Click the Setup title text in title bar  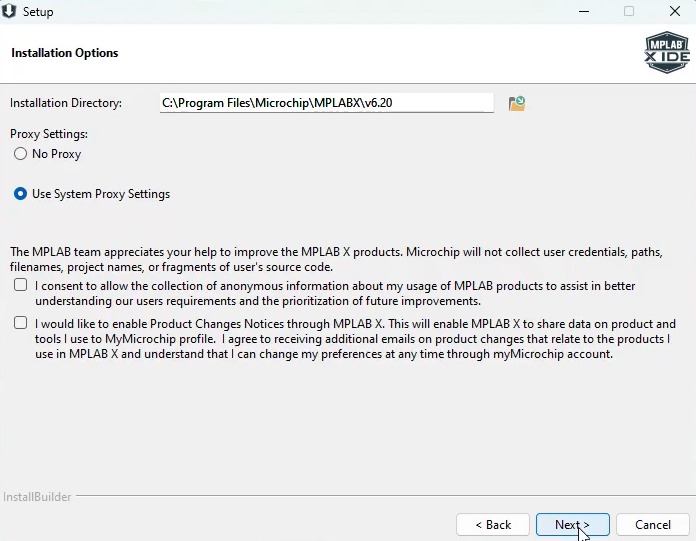tap(38, 12)
